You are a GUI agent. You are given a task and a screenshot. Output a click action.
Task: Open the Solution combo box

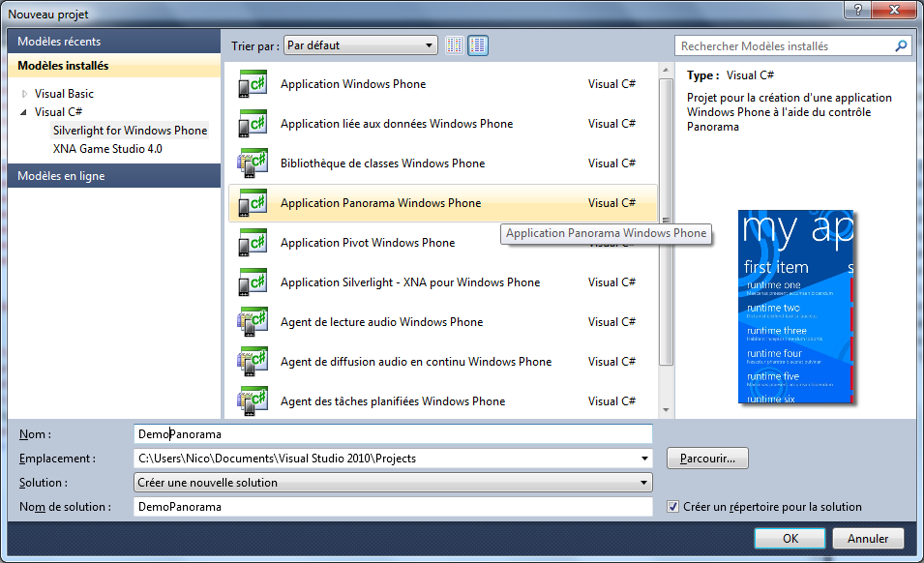coord(392,483)
